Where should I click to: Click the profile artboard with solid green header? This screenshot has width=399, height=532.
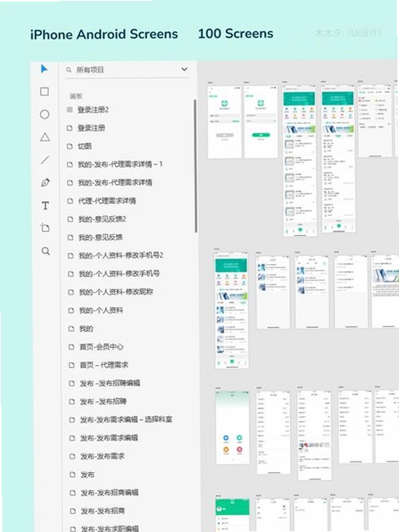(x=233, y=514)
